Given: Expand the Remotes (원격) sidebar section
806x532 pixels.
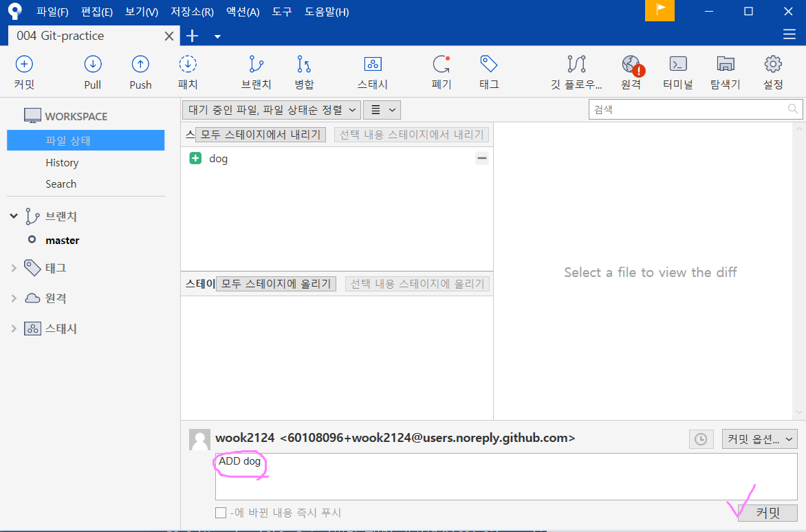Looking at the screenshot, I should click(14, 298).
